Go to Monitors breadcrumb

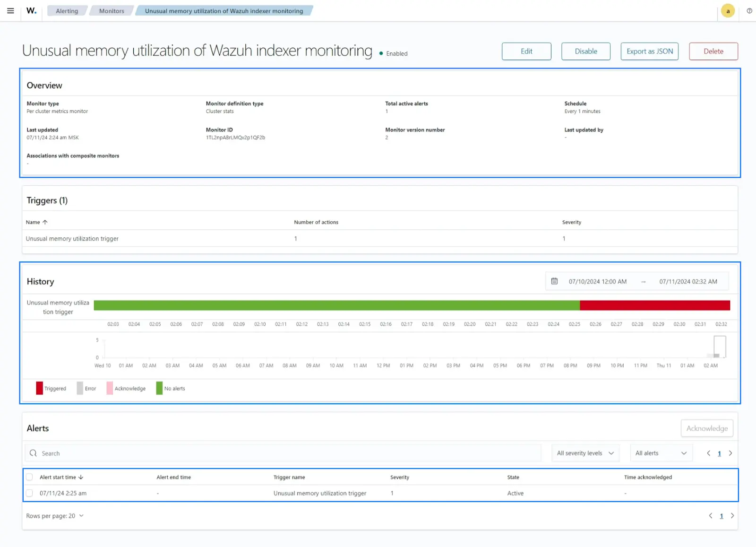pyautogui.click(x=112, y=11)
